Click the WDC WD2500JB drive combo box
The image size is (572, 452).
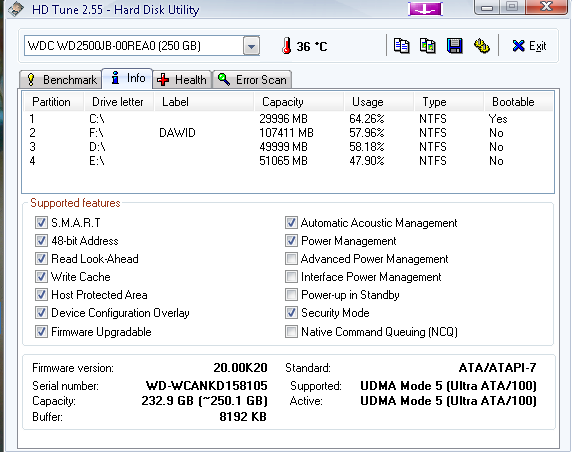click(142, 46)
